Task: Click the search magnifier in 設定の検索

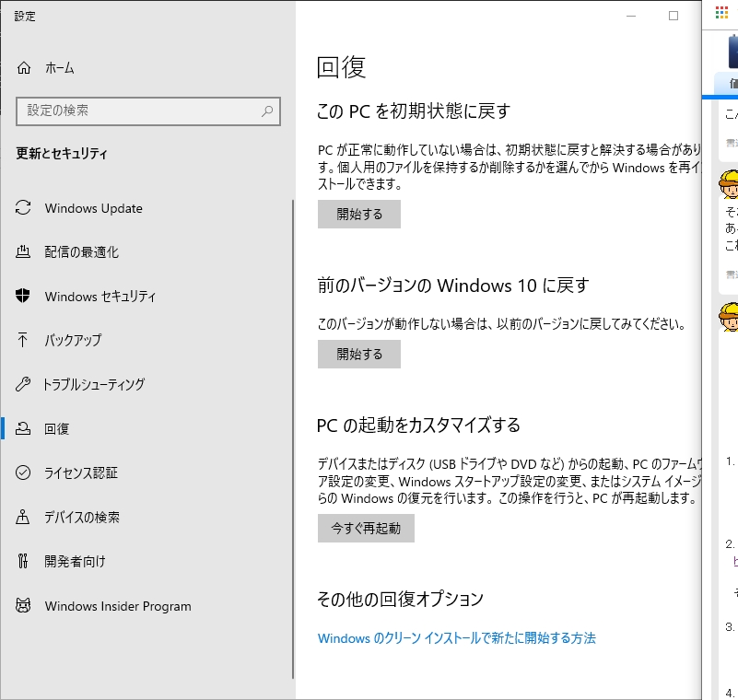Action: [267, 111]
